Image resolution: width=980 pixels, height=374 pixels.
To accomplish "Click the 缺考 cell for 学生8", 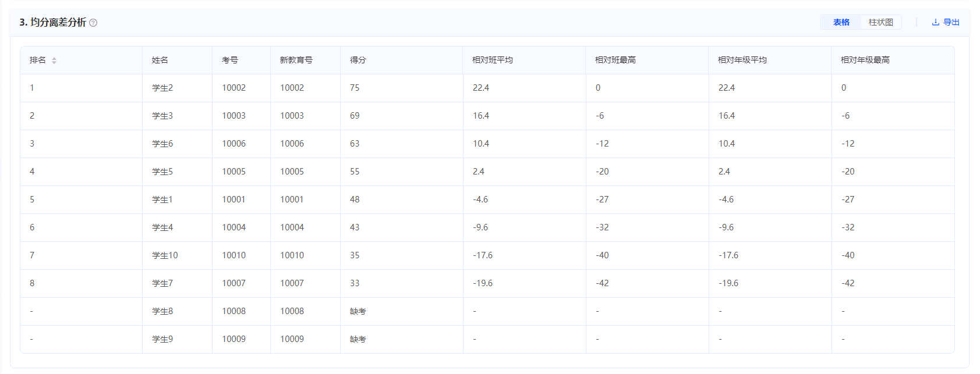I will (401, 311).
